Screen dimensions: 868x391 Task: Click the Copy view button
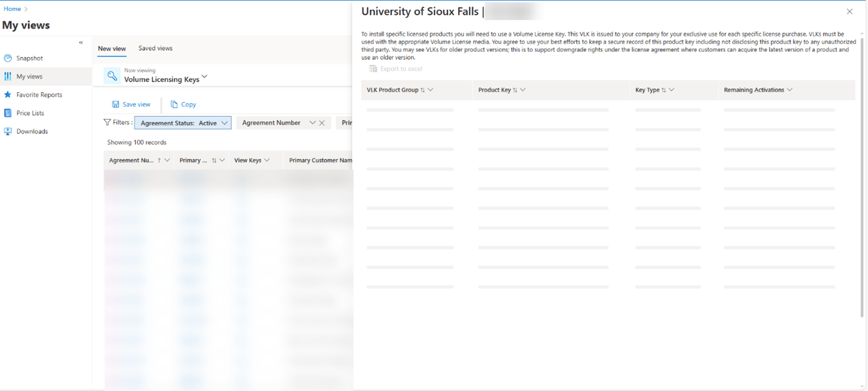point(183,104)
